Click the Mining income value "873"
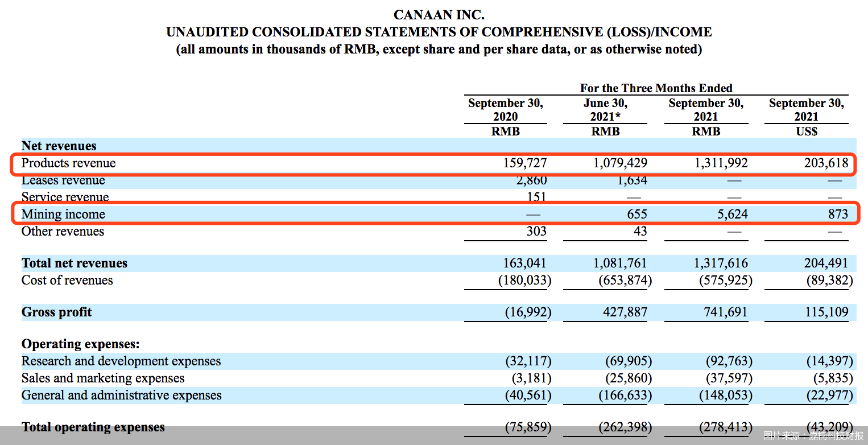868x445 pixels. point(838,215)
